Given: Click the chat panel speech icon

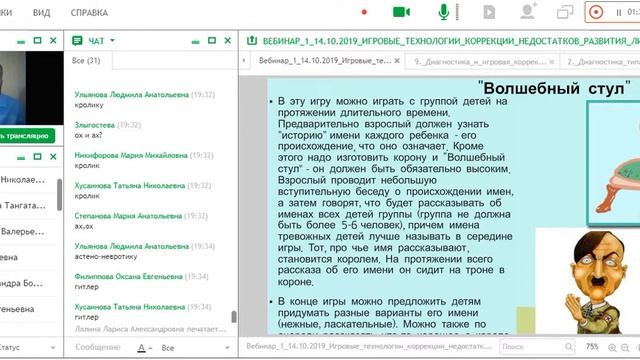Looking at the screenshot, I should click(x=77, y=40).
